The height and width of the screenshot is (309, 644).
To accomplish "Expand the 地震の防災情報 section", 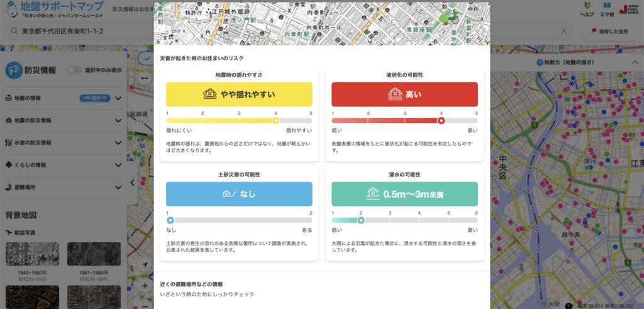I will [118, 121].
